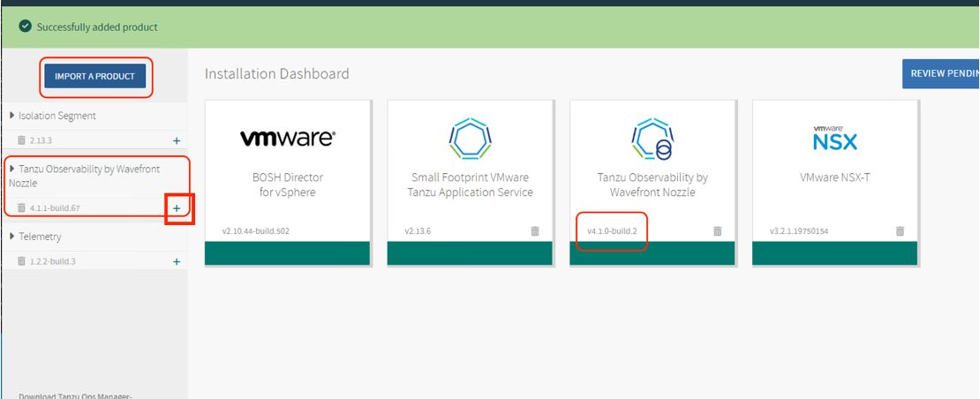Viewport: 980px width, 399px height.
Task: Remove Small Footprint TAS tile via trash icon
Action: coord(535,231)
